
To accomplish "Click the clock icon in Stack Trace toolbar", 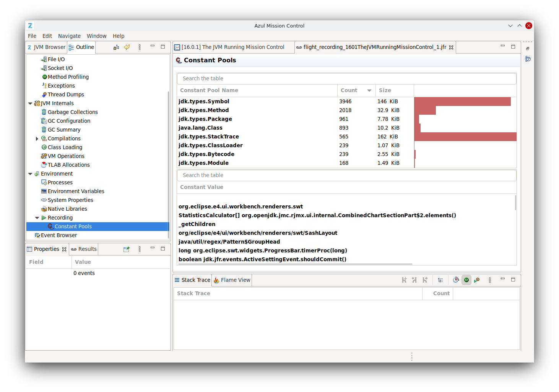I will pos(456,280).
